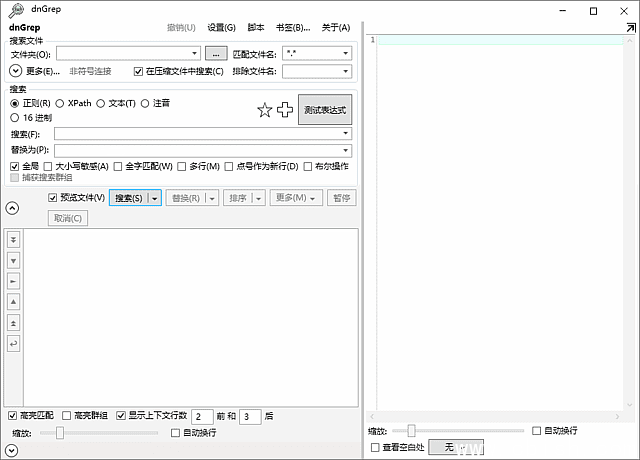The height and width of the screenshot is (460, 640).
Task: Click the single up arrow previous-match icon
Action: (13, 302)
